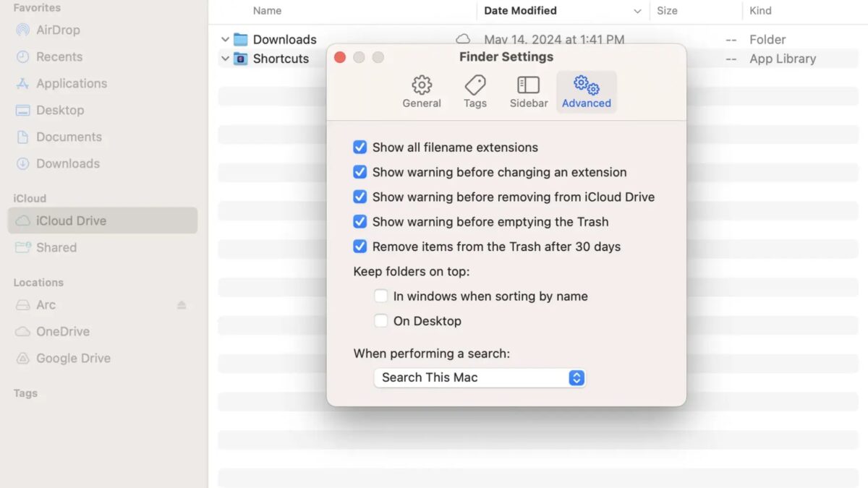
Task: Click the Name column header
Action: [x=268, y=11]
